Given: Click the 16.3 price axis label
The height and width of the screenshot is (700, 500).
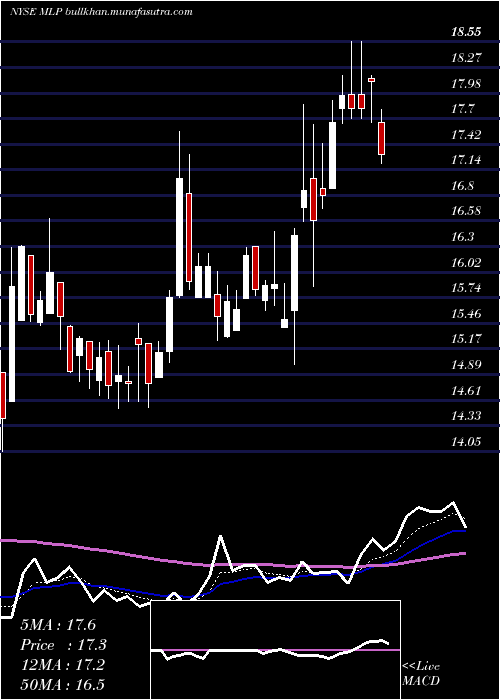Looking at the screenshot, I should click(x=463, y=237).
